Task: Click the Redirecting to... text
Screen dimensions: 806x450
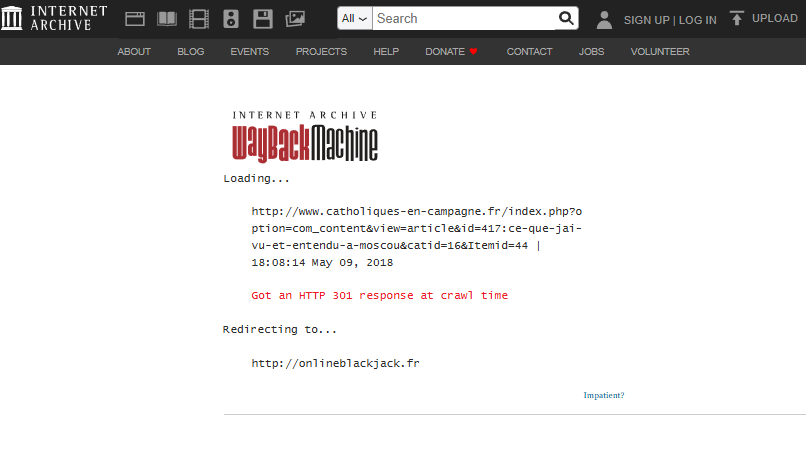Action: tap(280, 329)
